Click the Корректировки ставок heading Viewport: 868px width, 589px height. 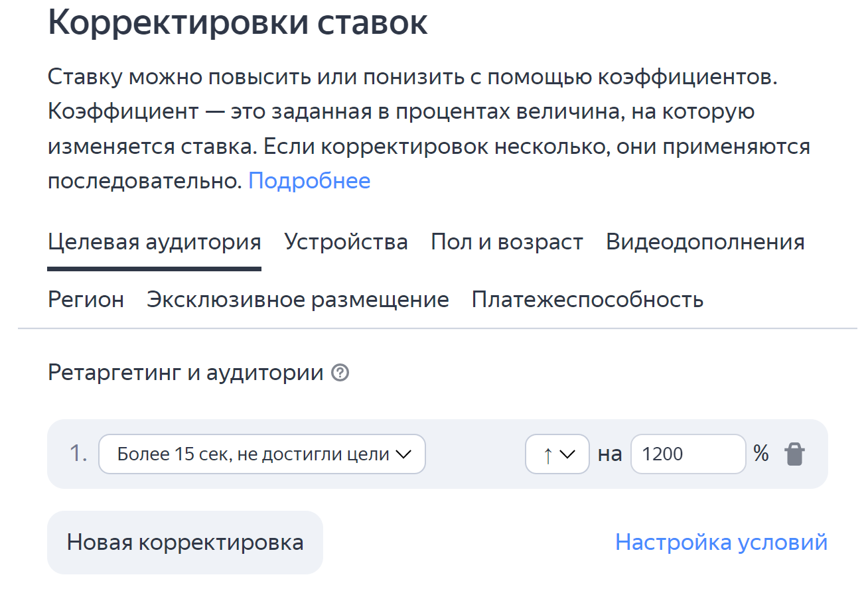pos(238,23)
